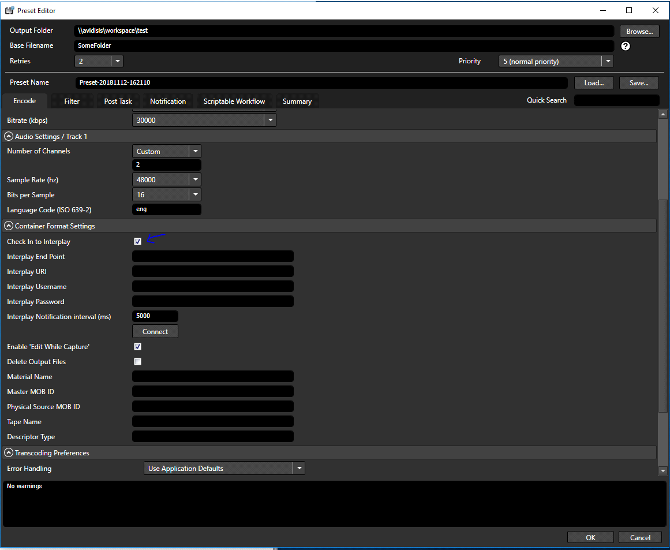Collapse Transcoding Preferences section
Image resolution: width=670 pixels, height=550 pixels.
[9, 452]
